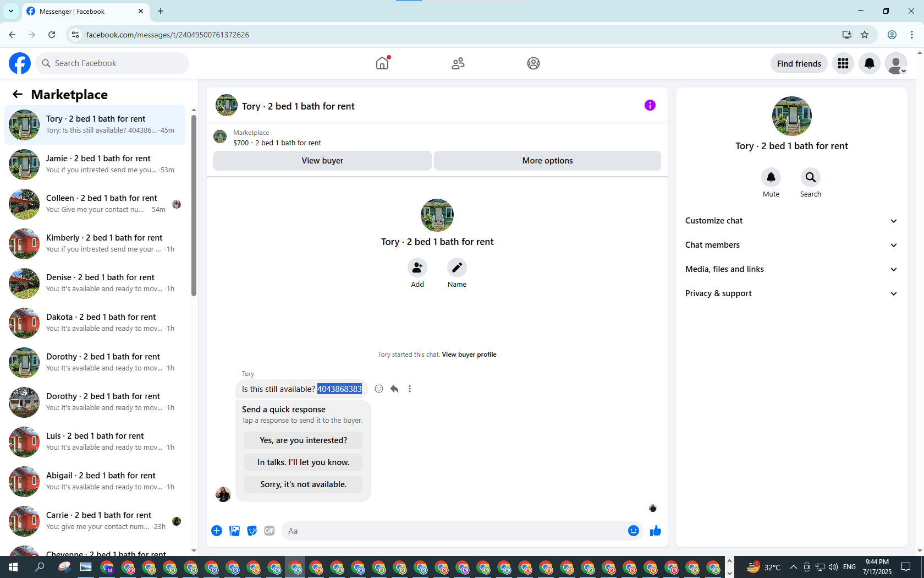Open the notifications bell
The height and width of the screenshot is (578, 924).
click(870, 63)
